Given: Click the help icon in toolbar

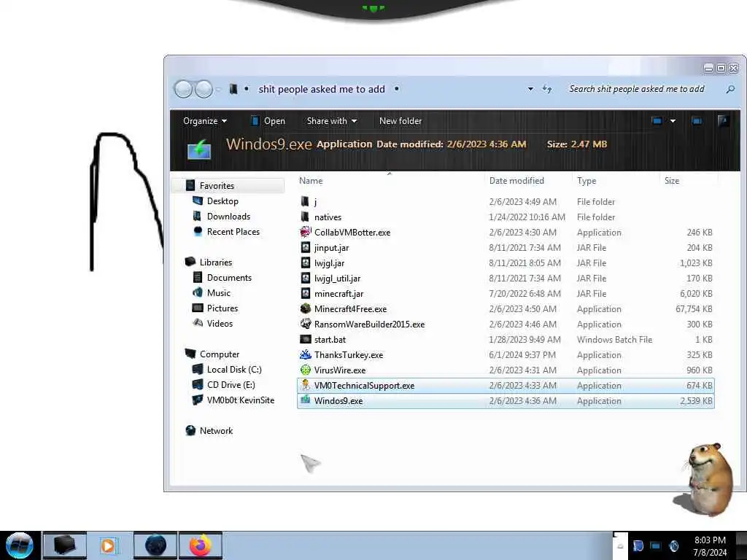Looking at the screenshot, I should [x=723, y=121].
